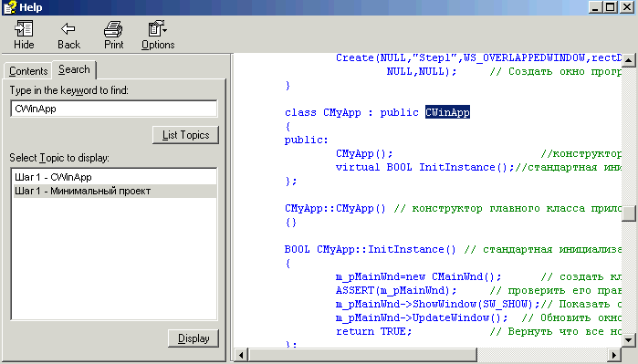638x364 pixels.
Task: Click the Display button
Action: 193,338
